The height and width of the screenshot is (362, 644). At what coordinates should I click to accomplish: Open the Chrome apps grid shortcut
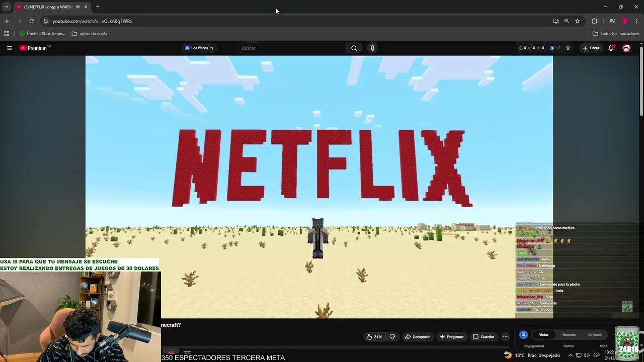7,34
